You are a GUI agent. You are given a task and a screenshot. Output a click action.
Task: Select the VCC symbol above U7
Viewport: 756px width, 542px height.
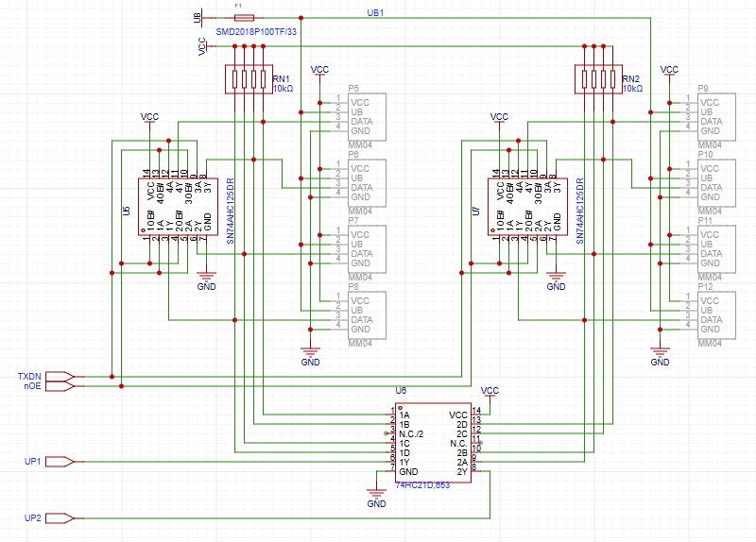(x=499, y=120)
